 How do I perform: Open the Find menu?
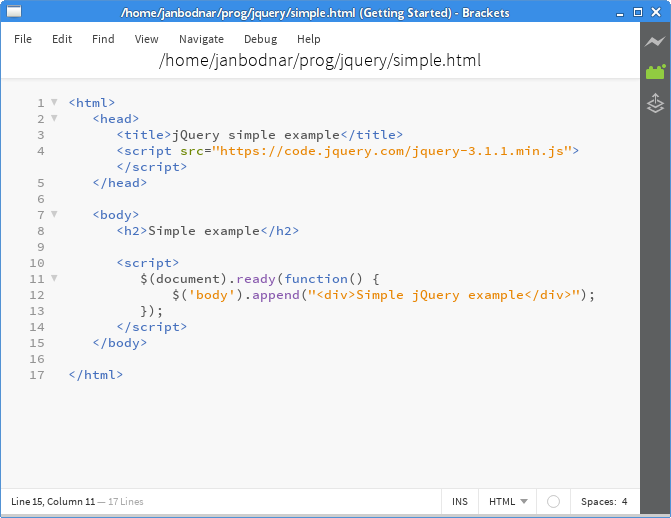[x=103, y=39]
